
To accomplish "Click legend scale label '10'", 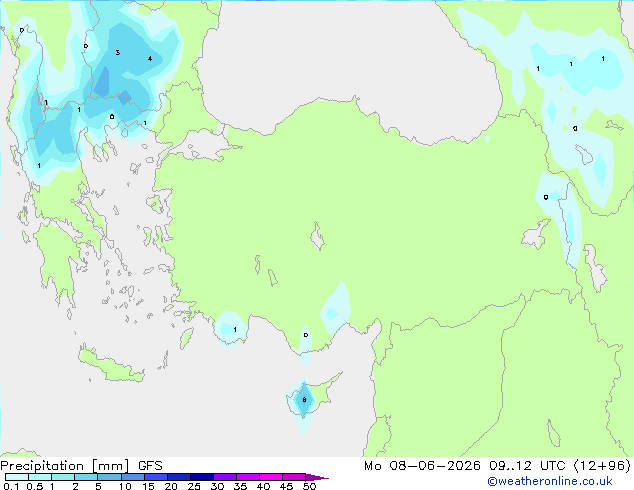I will pos(125,486).
